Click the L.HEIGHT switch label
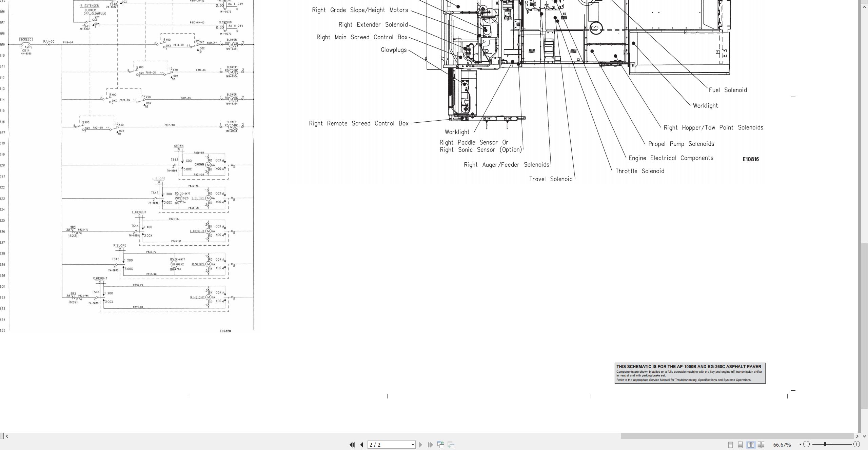 [x=139, y=212]
